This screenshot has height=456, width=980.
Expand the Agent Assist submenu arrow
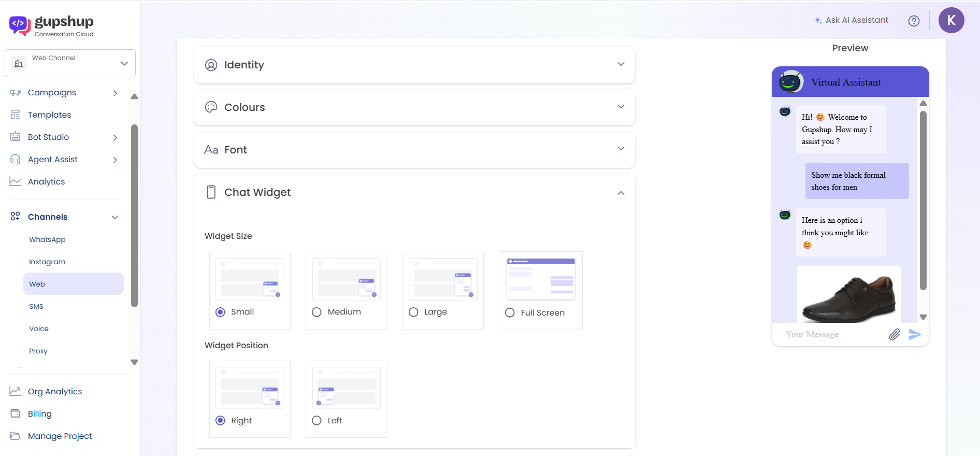pos(115,160)
